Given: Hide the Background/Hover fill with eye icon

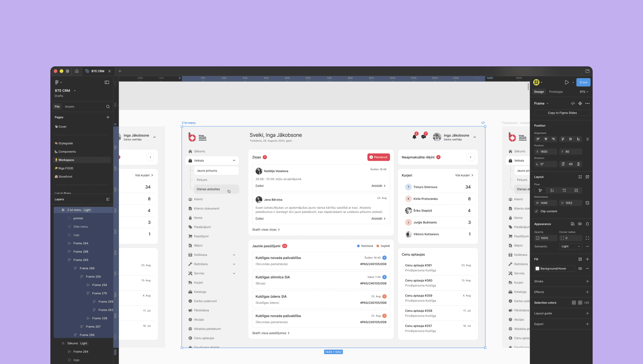Looking at the screenshot, I should coord(580,269).
